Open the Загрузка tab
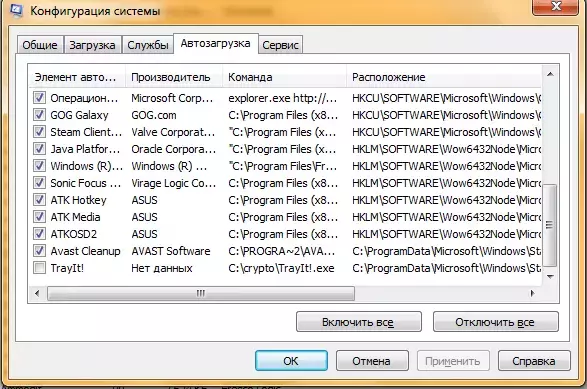 pos(92,45)
